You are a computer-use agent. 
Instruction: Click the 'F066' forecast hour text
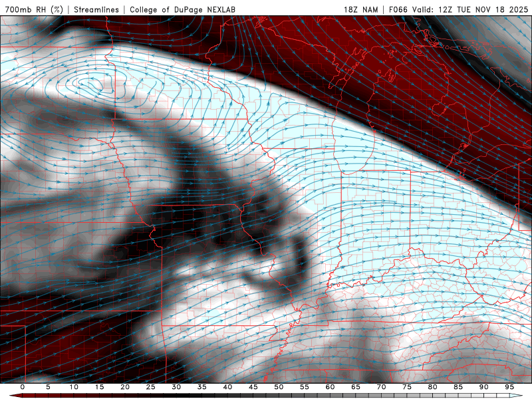click(x=398, y=9)
